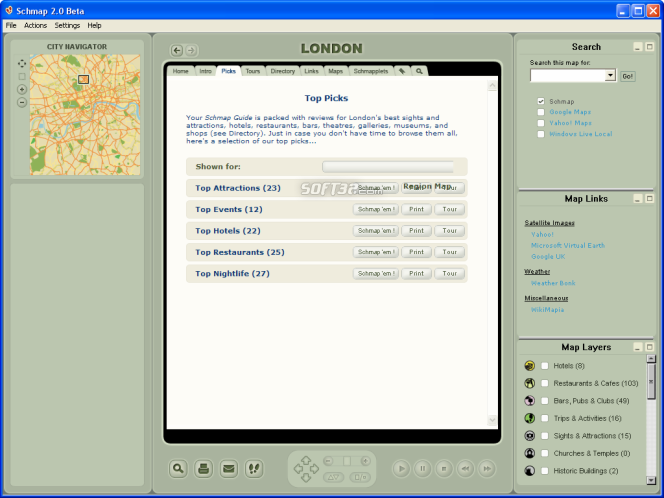The height and width of the screenshot is (498, 664).
Task: Click the pan arrows icon in City Navigator
Action: [x=22, y=64]
